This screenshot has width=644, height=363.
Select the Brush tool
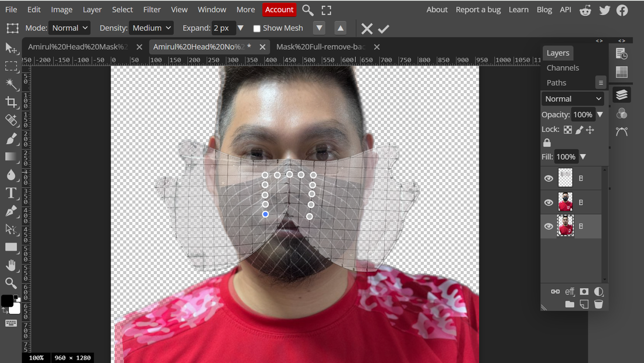tap(11, 138)
